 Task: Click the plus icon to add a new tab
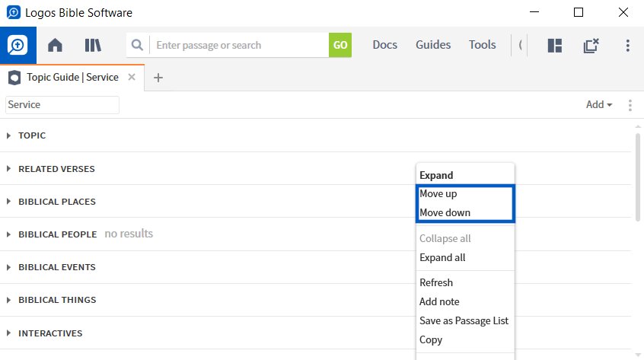(x=158, y=78)
